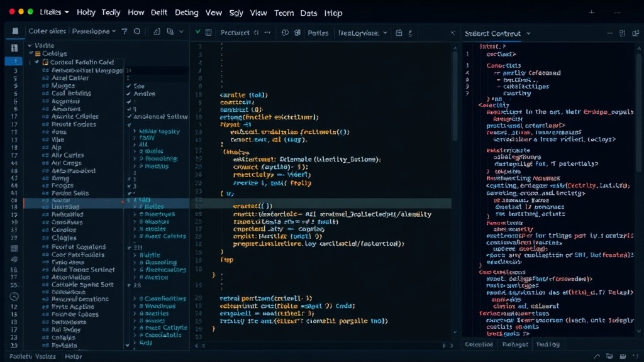The height and width of the screenshot is (362, 644).
Task: Click the circle icon after the question mark
Action: (x=137, y=31)
